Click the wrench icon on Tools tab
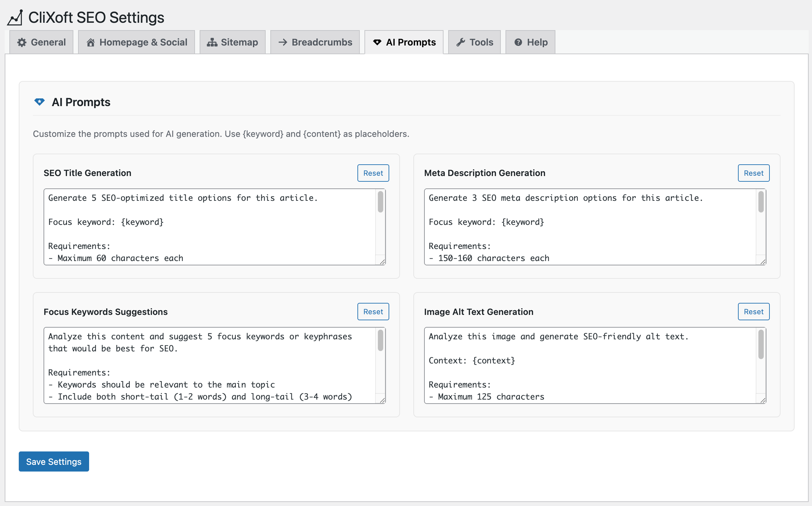Image resolution: width=812 pixels, height=506 pixels. click(461, 43)
